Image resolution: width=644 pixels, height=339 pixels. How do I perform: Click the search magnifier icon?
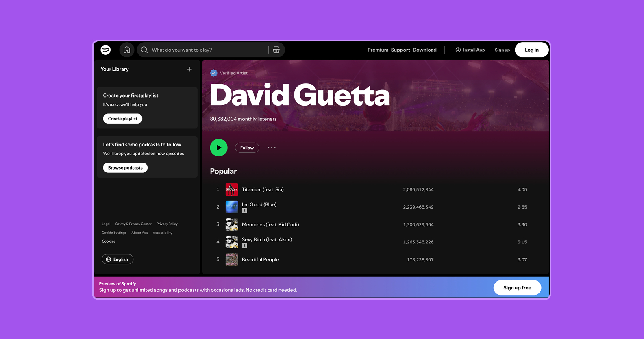click(144, 50)
